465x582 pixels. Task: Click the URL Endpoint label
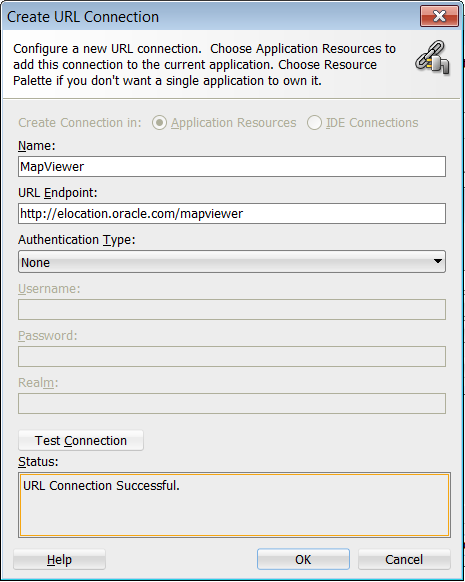click(58, 193)
